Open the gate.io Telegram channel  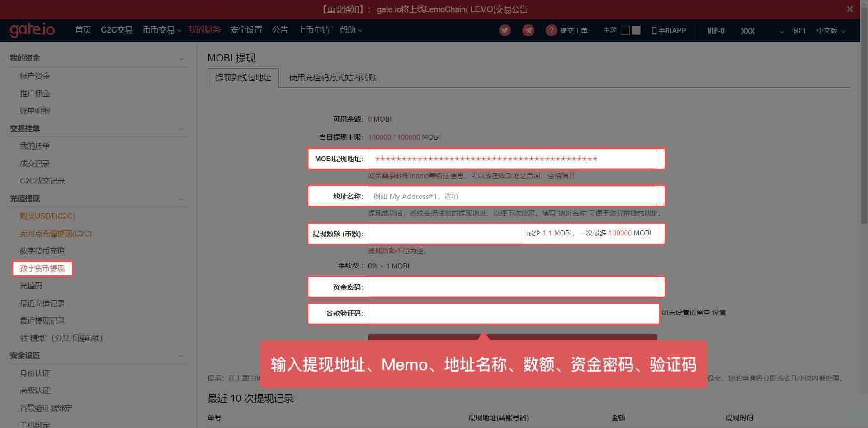click(x=528, y=30)
